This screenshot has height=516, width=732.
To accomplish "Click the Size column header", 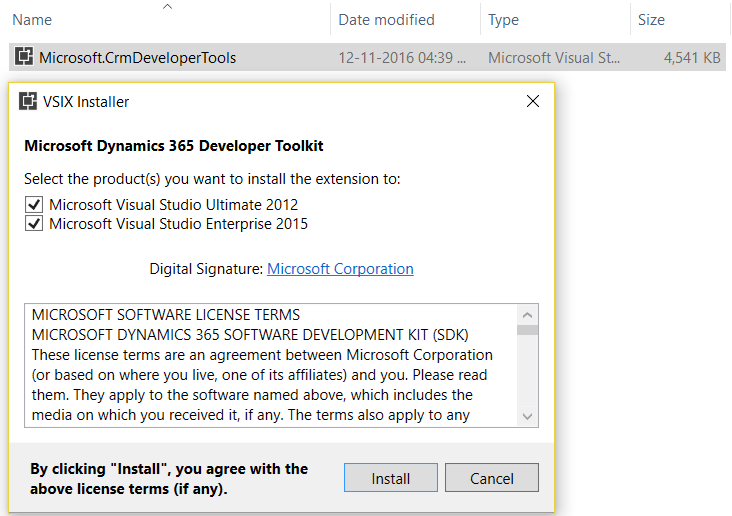I will (x=652, y=20).
